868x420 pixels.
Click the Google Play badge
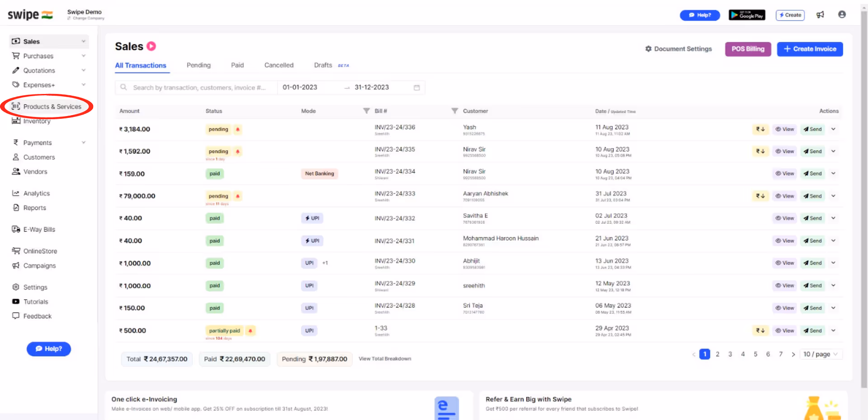coord(747,15)
